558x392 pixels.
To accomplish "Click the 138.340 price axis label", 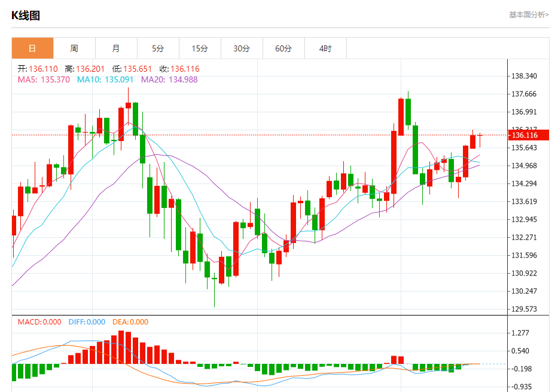I will 524,76.
